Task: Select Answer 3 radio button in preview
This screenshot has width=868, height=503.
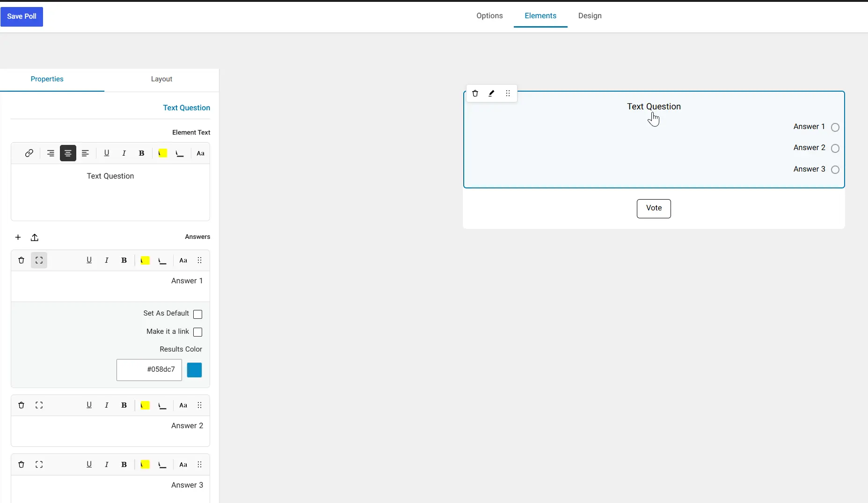Action: point(835,170)
